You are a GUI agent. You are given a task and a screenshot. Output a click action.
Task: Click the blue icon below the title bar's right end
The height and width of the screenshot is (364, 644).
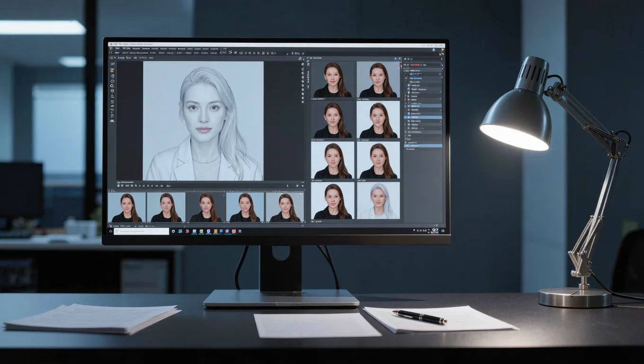[x=434, y=50]
